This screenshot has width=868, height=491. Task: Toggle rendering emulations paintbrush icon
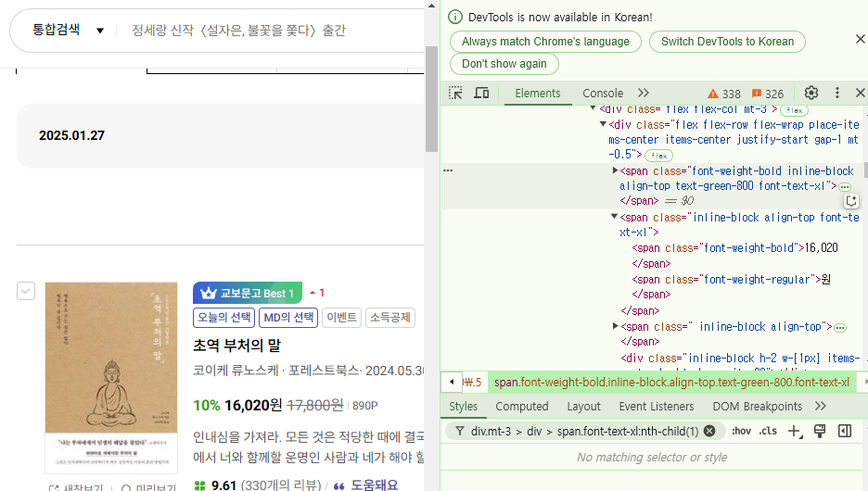(819, 432)
